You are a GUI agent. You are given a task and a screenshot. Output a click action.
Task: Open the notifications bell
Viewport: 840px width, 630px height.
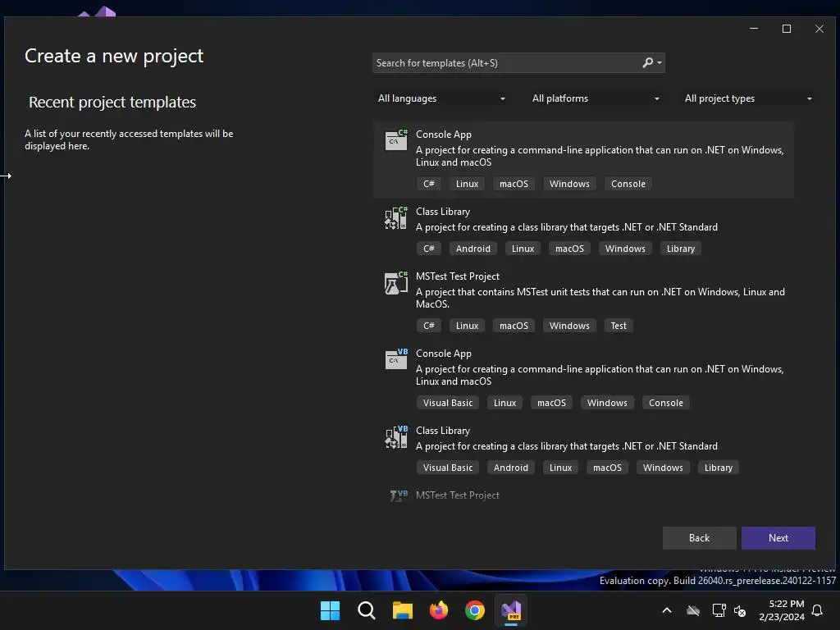pos(818,610)
